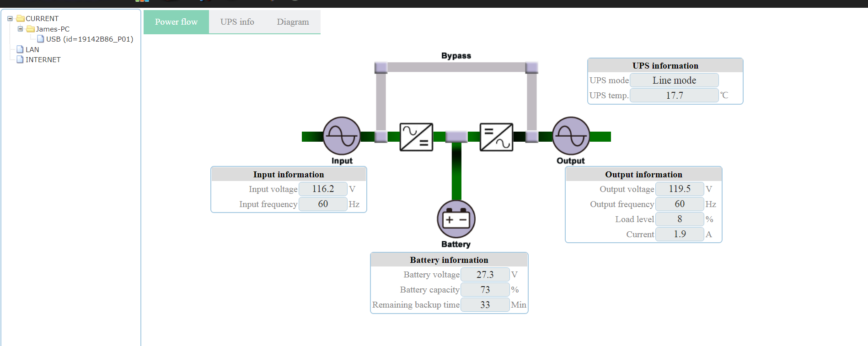The width and height of the screenshot is (868, 346).
Task: Open the Diagram tab
Action: (x=293, y=22)
